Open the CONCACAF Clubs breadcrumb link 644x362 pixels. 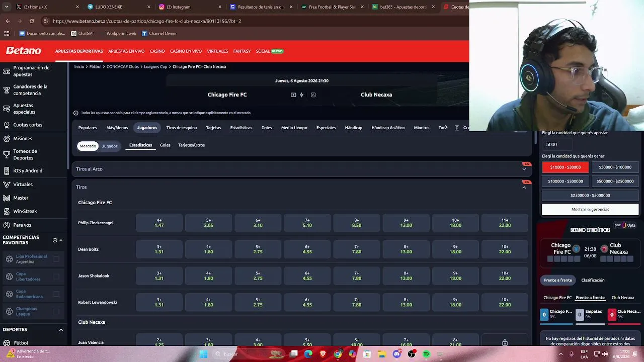click(x=123, y=67)
